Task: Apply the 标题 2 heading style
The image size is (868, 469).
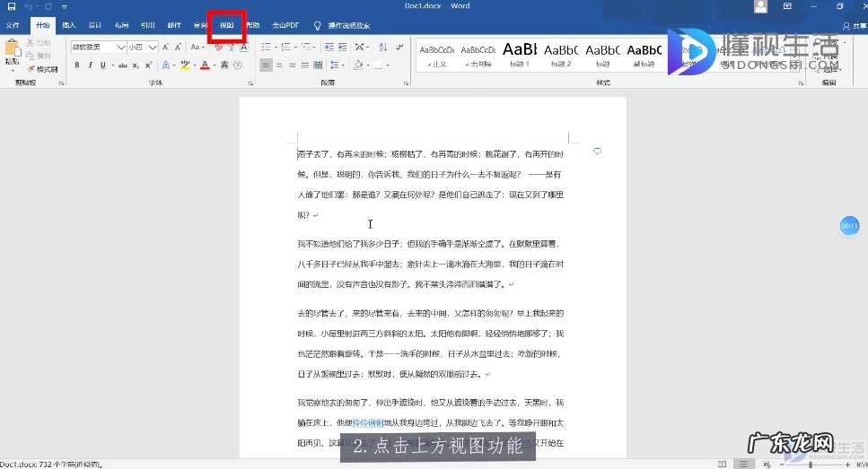Action: [561, 56]
